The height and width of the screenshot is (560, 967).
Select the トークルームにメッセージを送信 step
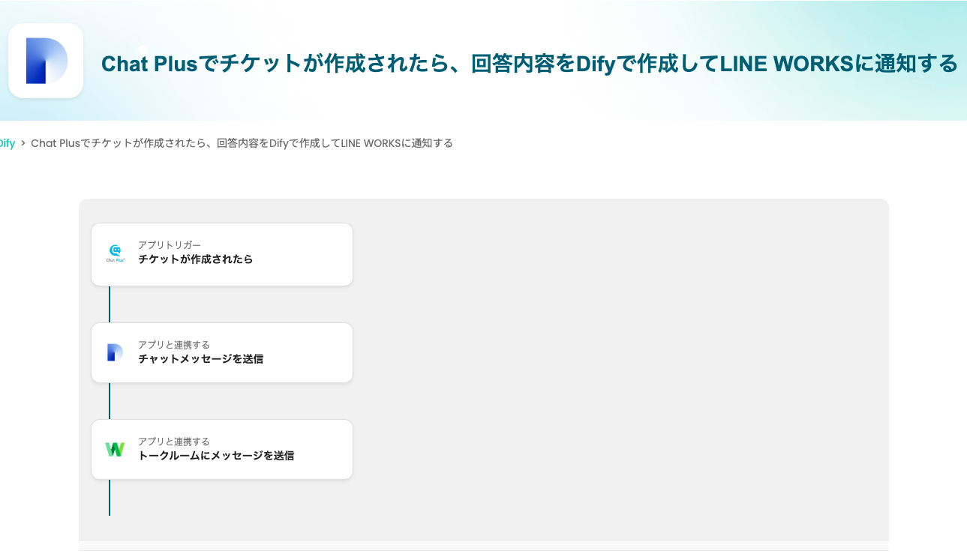(222, 449)
